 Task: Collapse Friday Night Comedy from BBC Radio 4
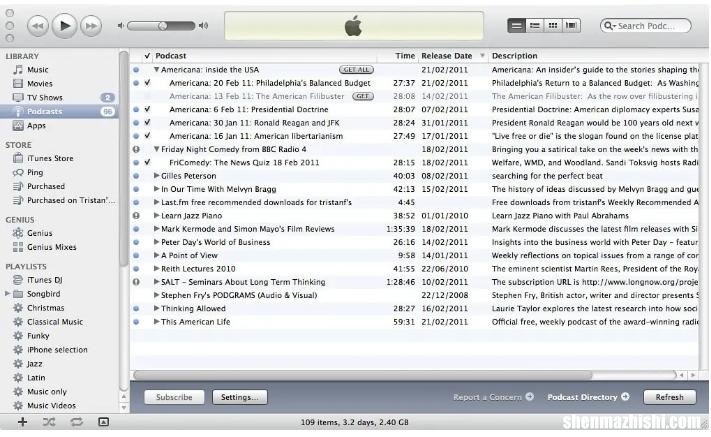click(x=156, y=149)
